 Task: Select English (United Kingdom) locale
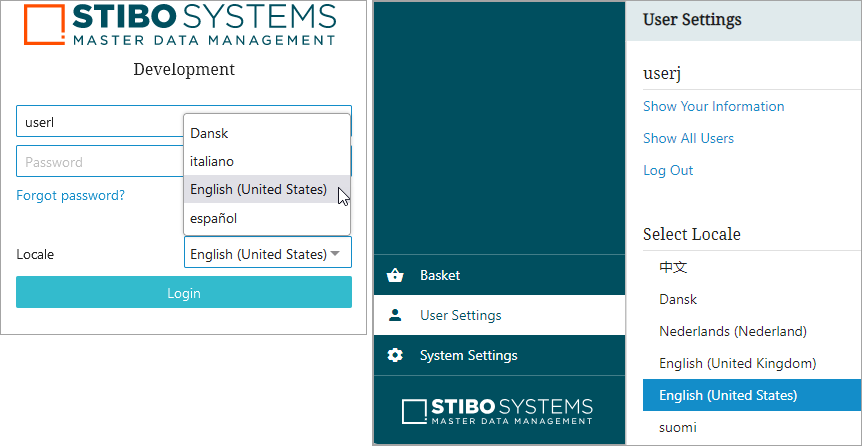[x=752, y=363]
